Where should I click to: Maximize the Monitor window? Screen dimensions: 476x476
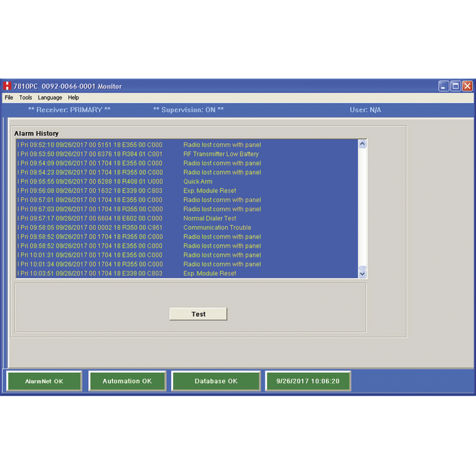point(456,86)
